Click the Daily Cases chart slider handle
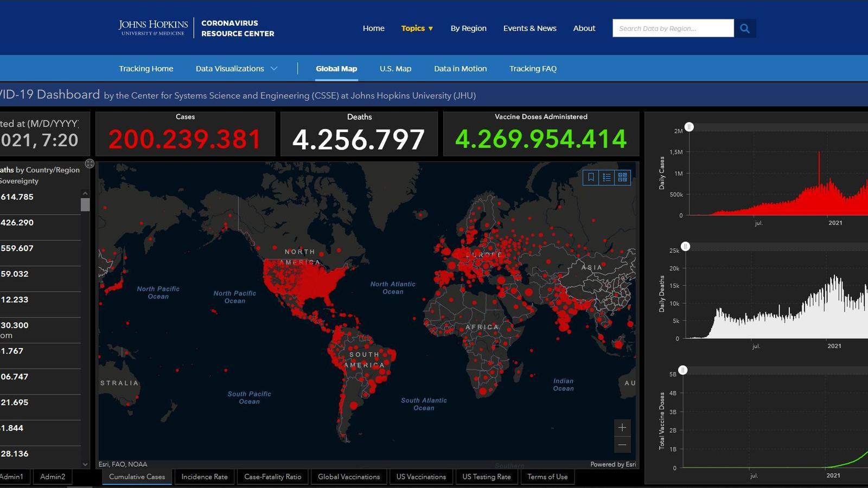The width and height of the screenshot is (868, 488). click(x=689, y=127)
